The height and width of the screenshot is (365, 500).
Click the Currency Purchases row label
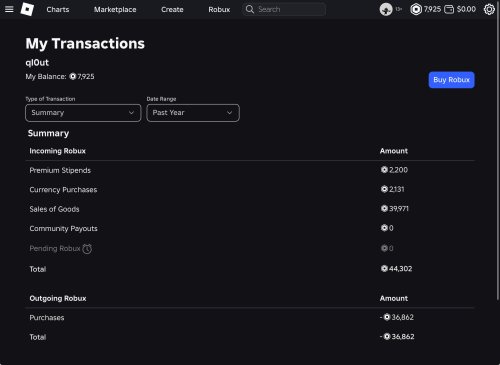63,190
